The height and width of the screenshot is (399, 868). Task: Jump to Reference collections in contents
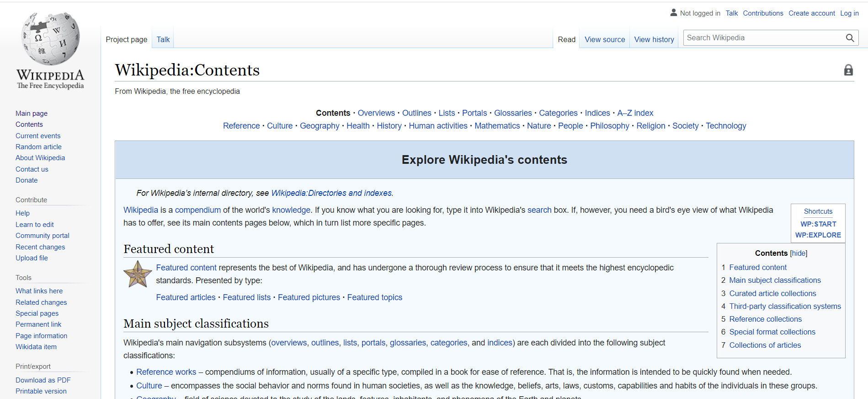(766, 319)
